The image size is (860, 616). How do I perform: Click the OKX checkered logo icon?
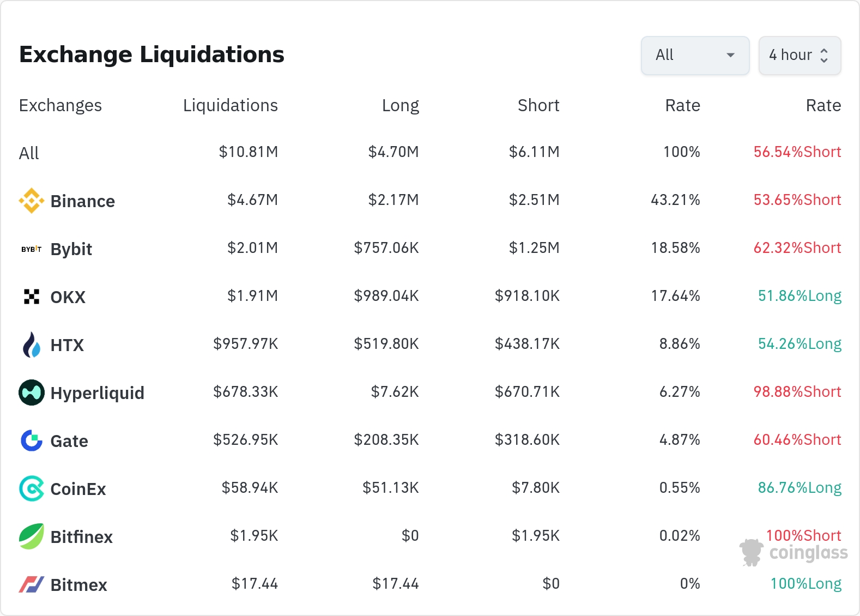pos(31,297)
